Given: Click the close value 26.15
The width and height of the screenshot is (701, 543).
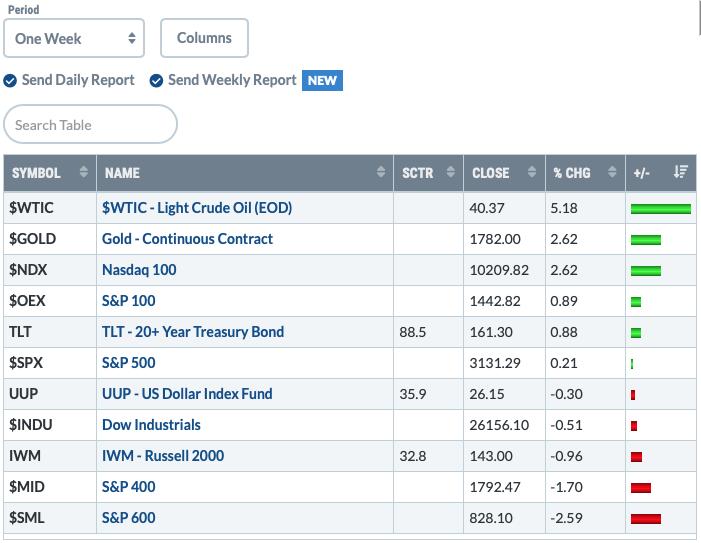Looking at the screenshot, I should 487,394.
